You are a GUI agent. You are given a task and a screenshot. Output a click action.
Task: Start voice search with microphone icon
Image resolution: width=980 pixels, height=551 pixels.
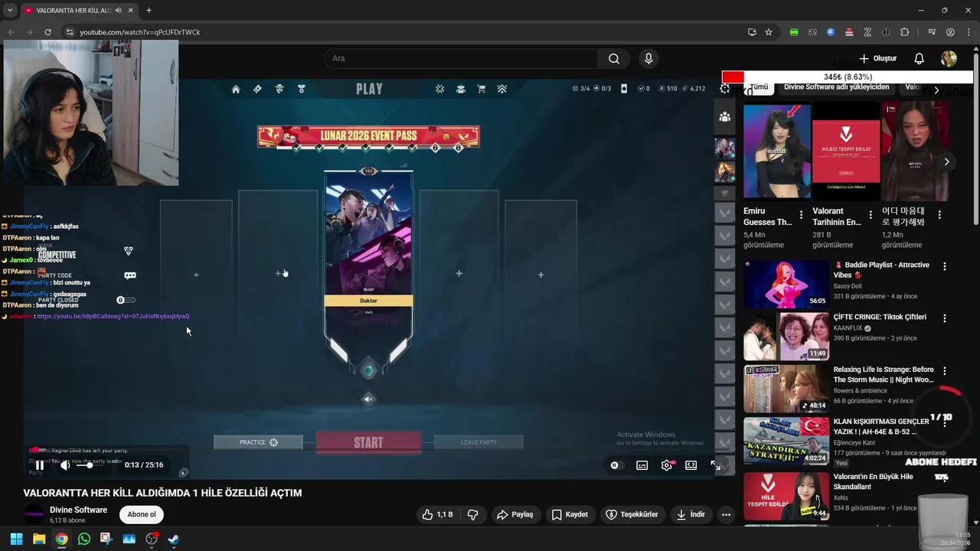pos(648,59)
